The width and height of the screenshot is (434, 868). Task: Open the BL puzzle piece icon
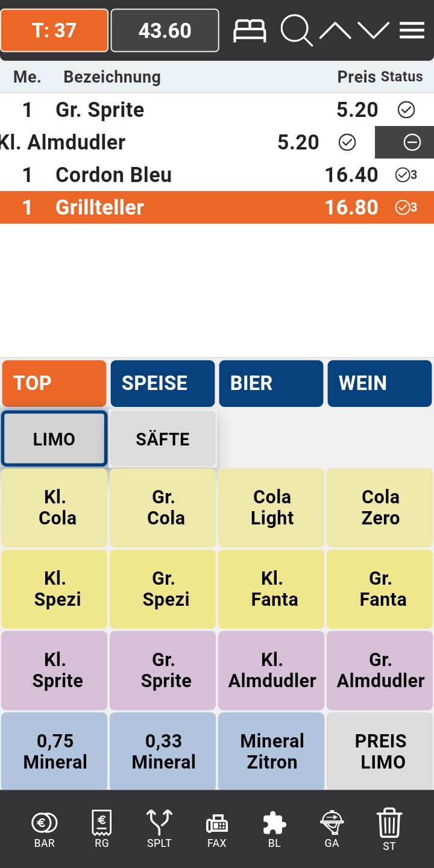click(274, 829)
